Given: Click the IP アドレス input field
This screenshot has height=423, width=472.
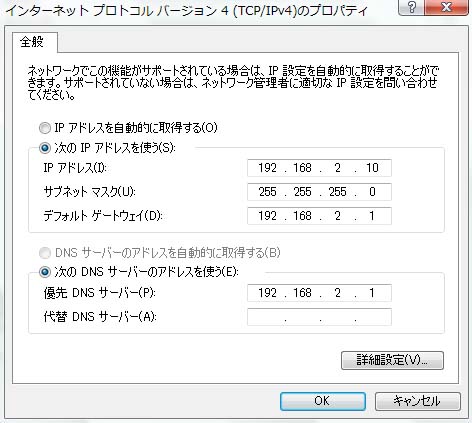Looking at the screenshot, I should pos(319,168).
